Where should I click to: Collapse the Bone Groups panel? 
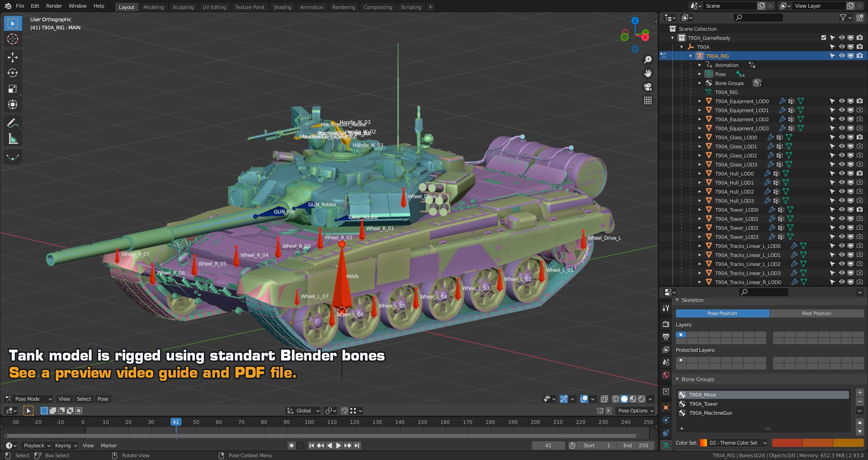[677, 379]
